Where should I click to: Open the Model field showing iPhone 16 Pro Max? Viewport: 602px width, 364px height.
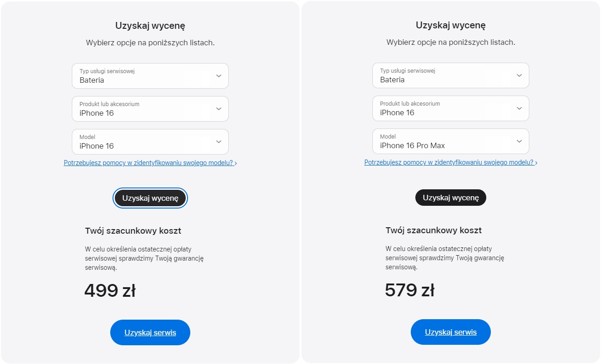(442, 141)
